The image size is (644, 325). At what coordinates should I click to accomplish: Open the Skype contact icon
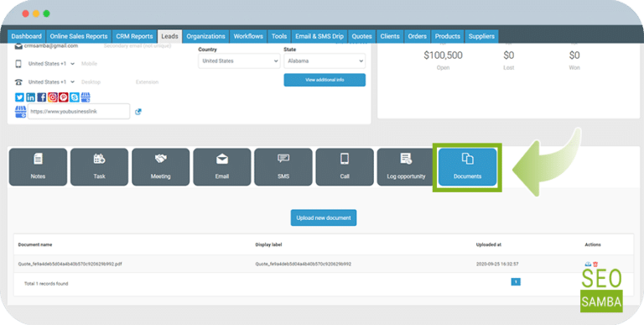[x=75, y=97]
